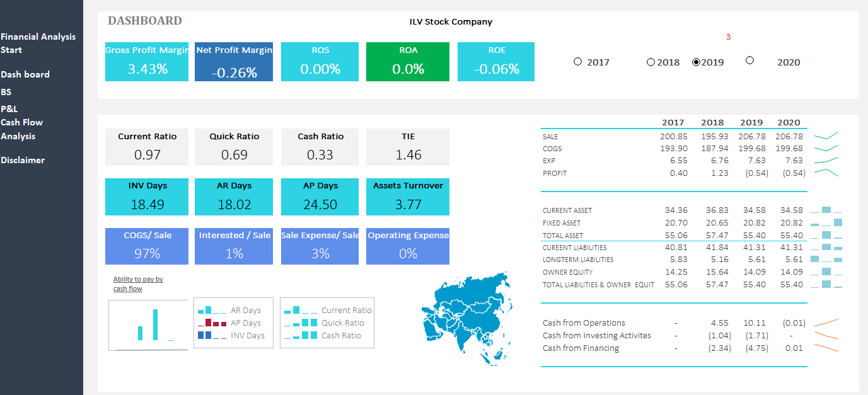Image resolution: width=868 pixels, height=395 pixels.
Task: Choose the 2020 radio button
Action: 749,60
